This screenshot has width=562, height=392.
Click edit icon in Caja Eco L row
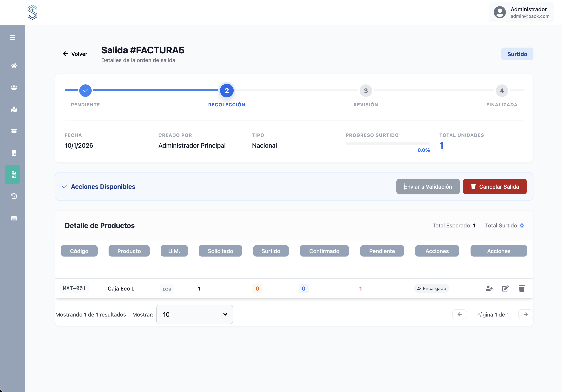tap(505, 289)
